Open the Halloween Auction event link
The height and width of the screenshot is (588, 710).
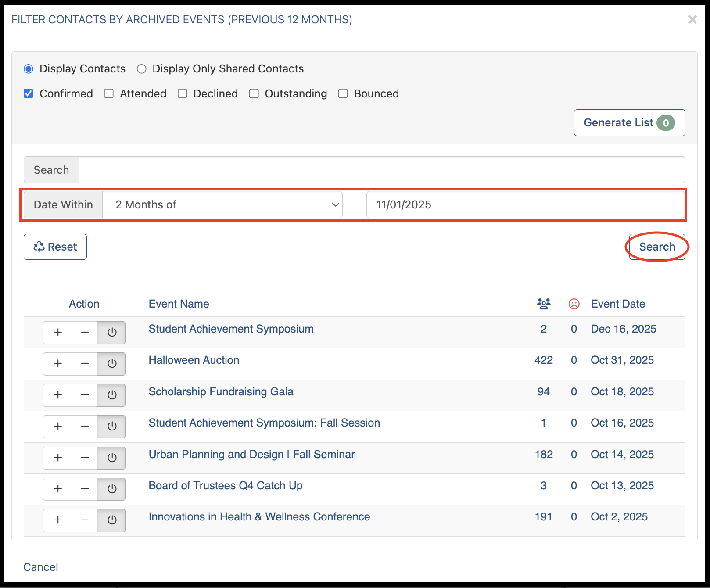coord(194,360)
